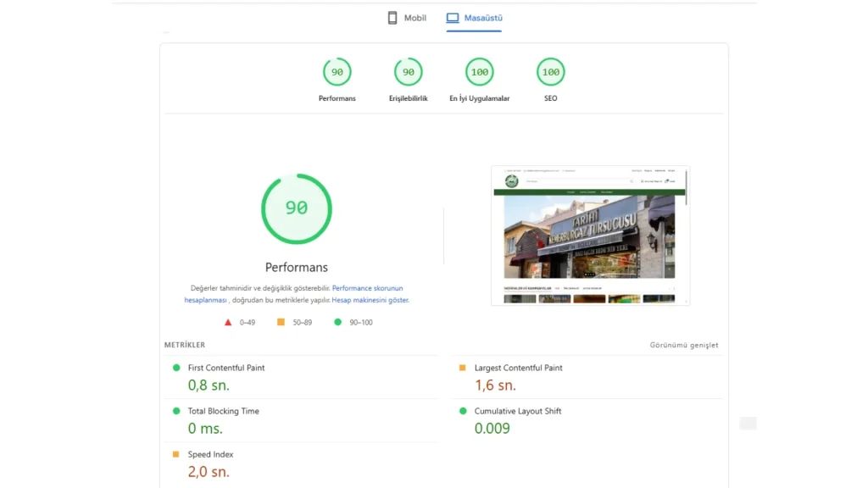The height and width of the screenshot is (488, 868).
Task: Click the 2,0 sn. value
Action: pyautogui.click(x=209, y=471)
